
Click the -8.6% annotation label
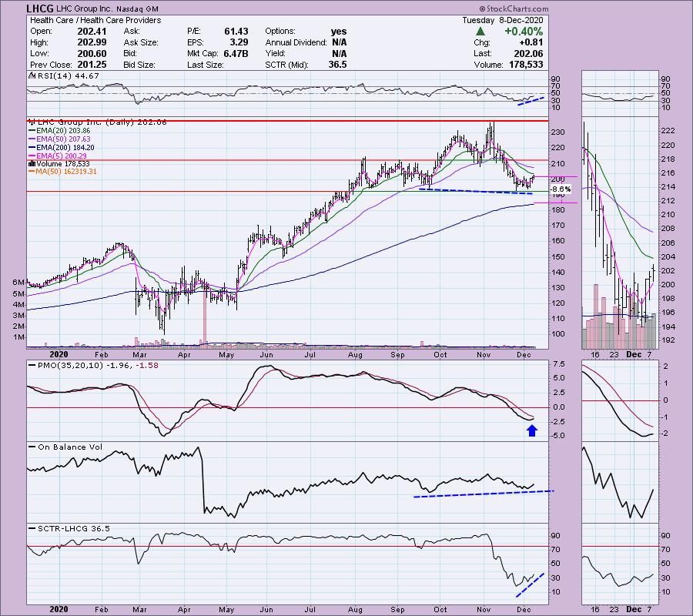pos(561,189)
